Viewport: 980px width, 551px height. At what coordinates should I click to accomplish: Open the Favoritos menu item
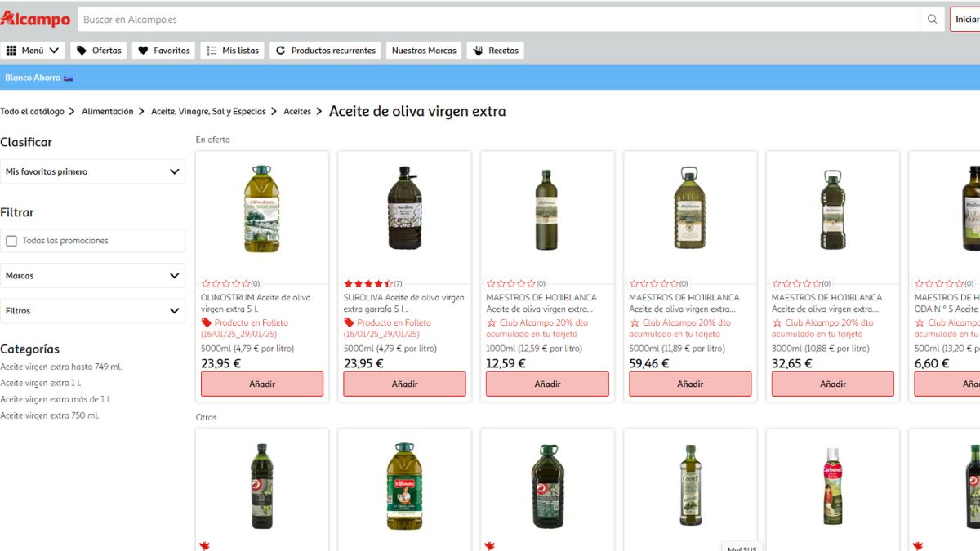pos(163,51)
